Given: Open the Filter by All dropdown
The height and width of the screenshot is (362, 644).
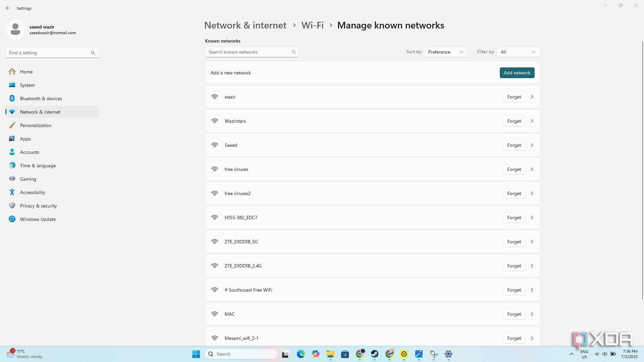Looking at the screenshot, I should pos(518,52).
